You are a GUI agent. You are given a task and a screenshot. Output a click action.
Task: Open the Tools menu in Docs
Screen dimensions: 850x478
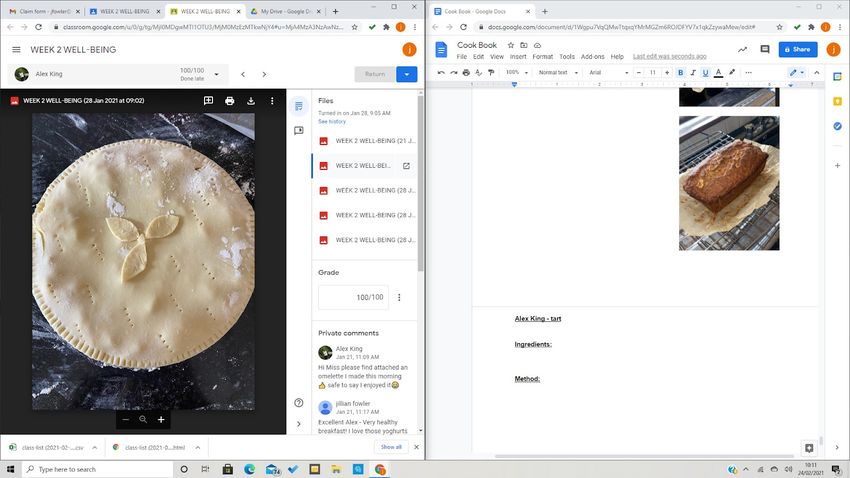(566, 56)
